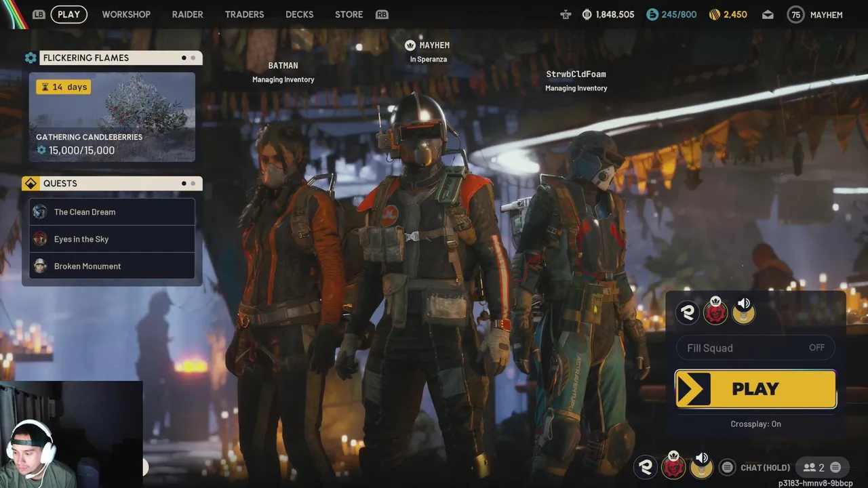Click the raider token icon left of coins
Screen dimensions: 868x488
pos(566,14)
